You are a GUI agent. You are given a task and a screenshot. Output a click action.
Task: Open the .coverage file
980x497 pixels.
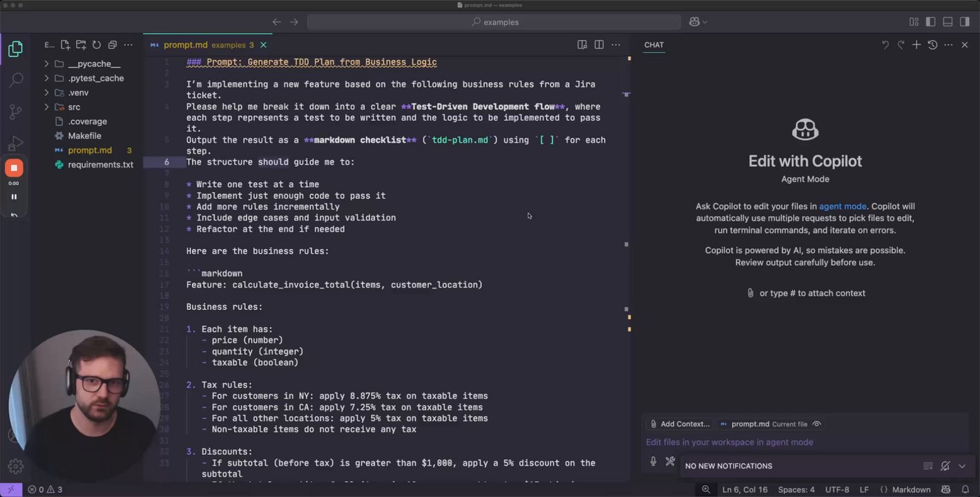[x=87, y=121]
